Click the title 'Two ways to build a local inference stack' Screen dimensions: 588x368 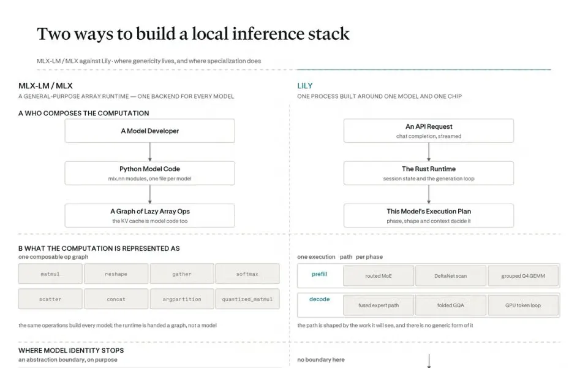(x=193, y=34)
